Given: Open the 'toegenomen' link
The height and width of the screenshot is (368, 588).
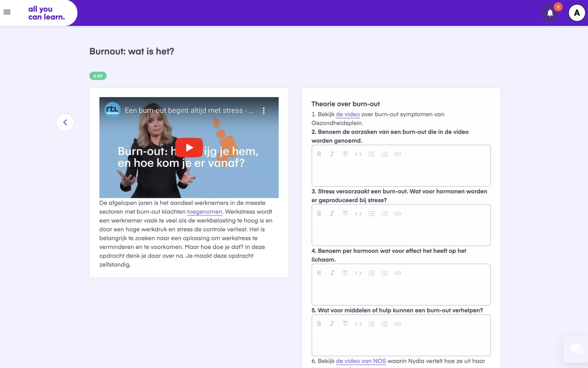Looking at the screenshot, I should (x=204, y=212).
